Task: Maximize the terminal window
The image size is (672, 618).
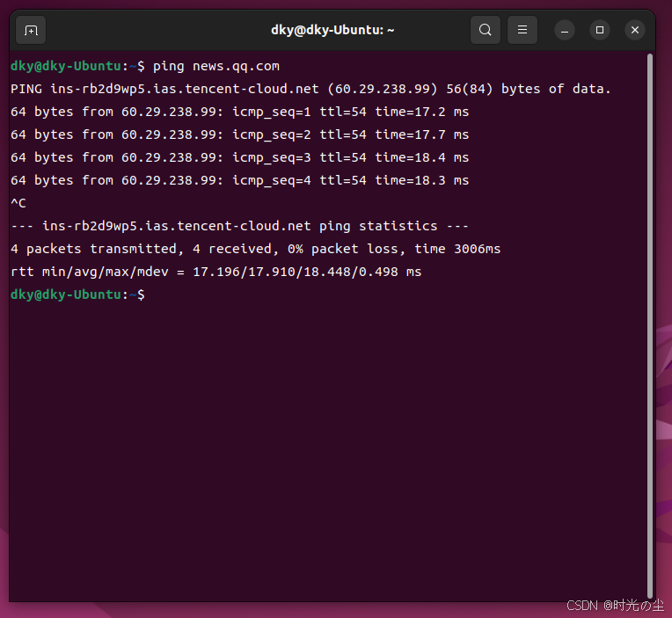Action: click(x=600, y=30)
